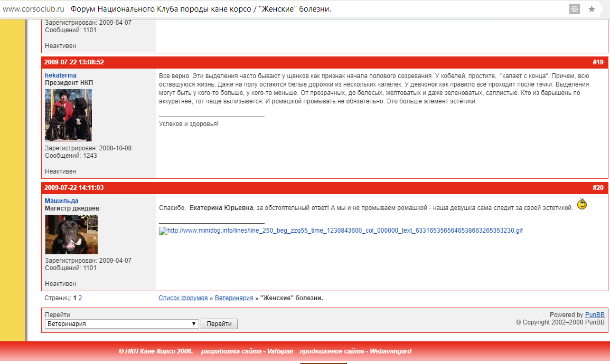This screenshot has height=364, width=610.
Task: Click hekaterina's avatar photo with dogs
Action: click(69, 116)
